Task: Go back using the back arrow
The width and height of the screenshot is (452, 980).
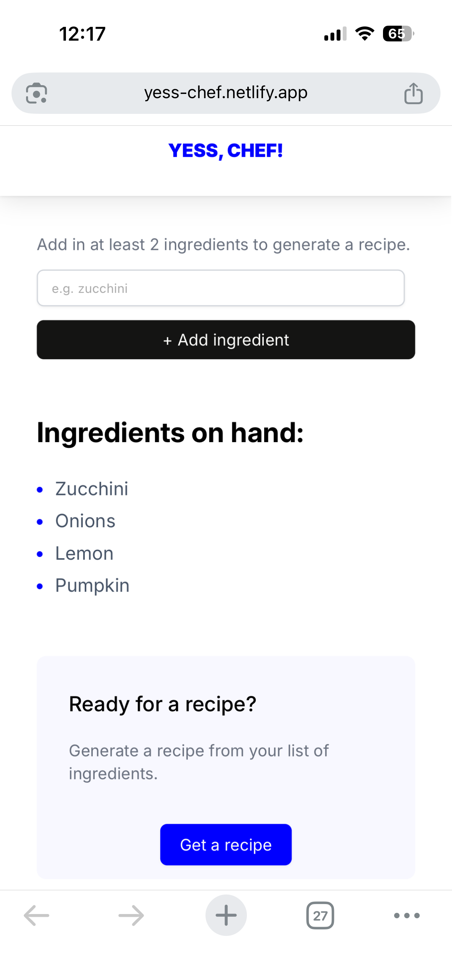Action: pos(36,915)
